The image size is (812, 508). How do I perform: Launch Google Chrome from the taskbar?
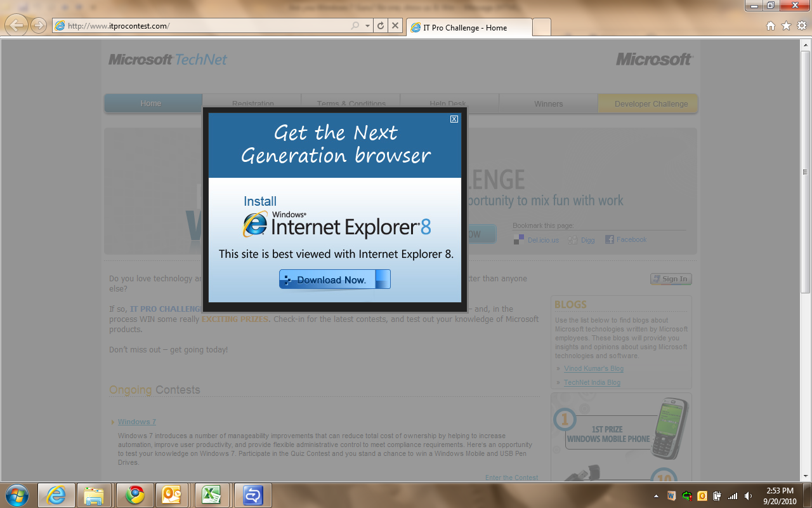click(134, 495)
